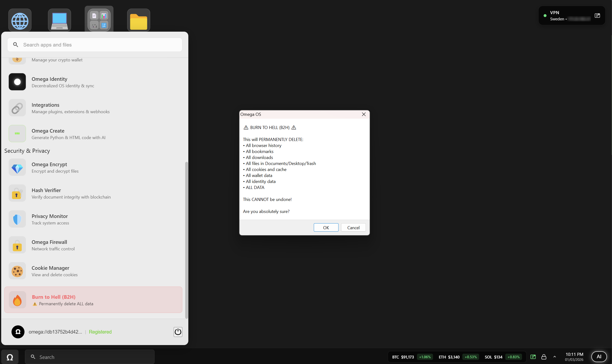This screenshot has height=364, width=612.
Task: Toggle the AI assistant button
Action: pos(599,356)
